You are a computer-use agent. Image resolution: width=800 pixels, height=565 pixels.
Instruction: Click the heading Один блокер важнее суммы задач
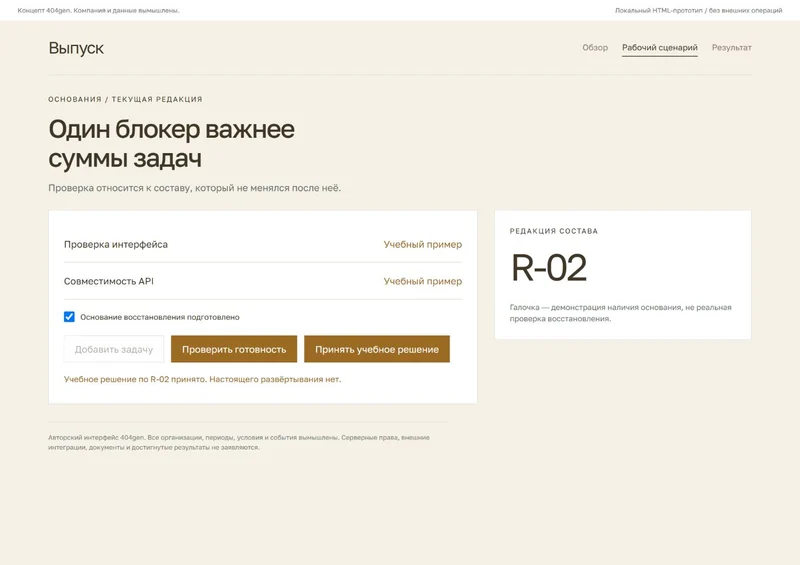click(x=171, y=143)
